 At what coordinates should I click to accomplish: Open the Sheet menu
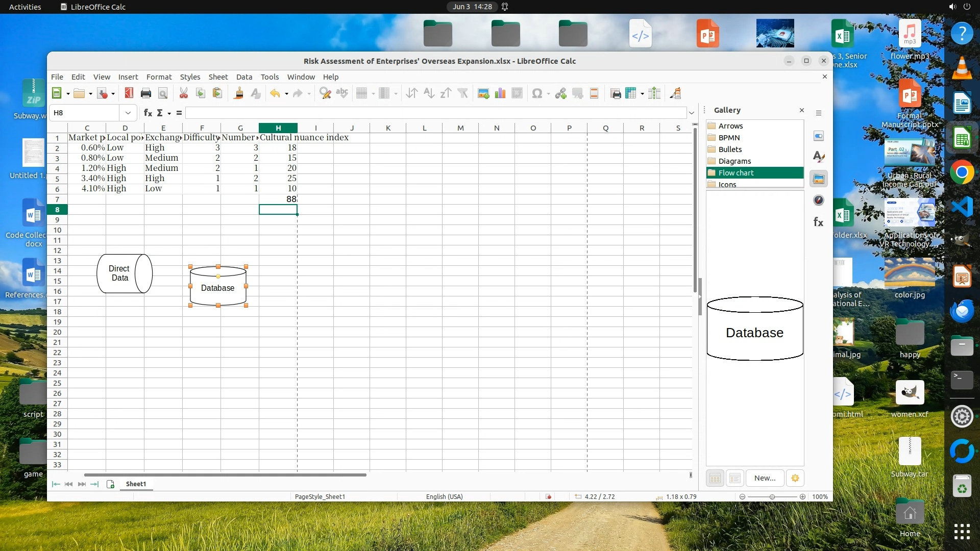point(218,77)
